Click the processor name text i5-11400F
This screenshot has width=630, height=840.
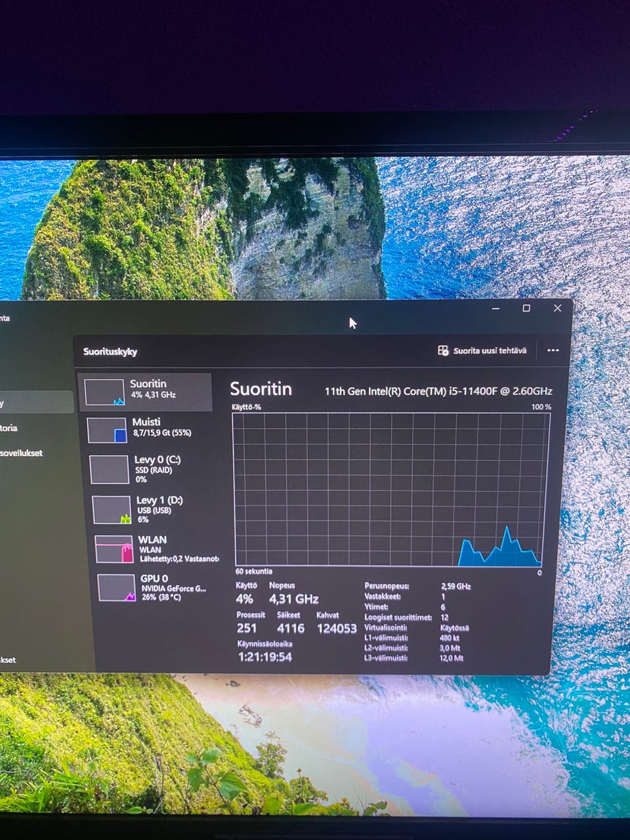click(438, 391)
